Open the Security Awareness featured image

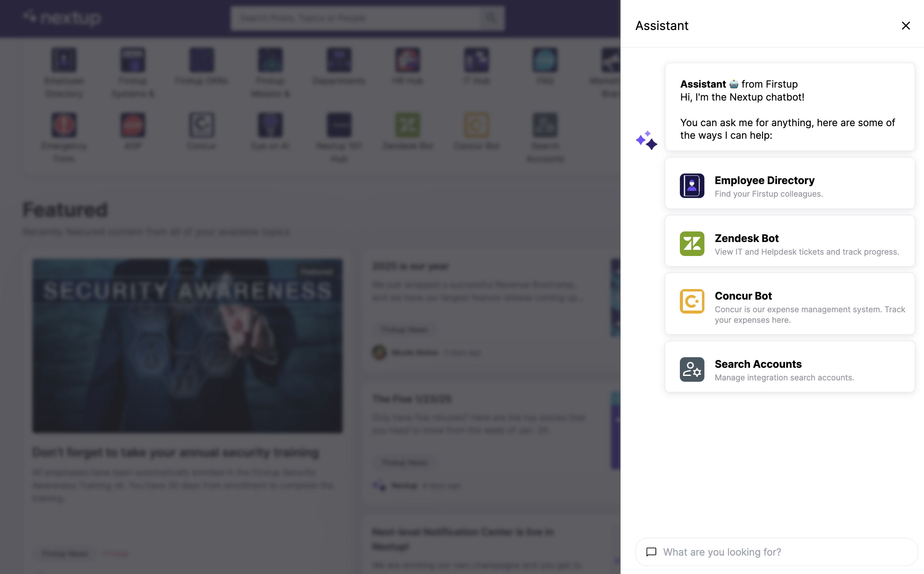(187, 346)
